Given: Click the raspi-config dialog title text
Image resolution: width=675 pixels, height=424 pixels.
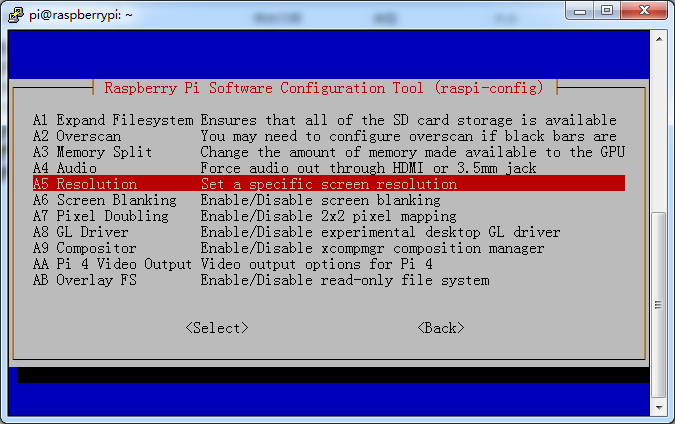Looking at the screenshot, I should pos(324,88).
